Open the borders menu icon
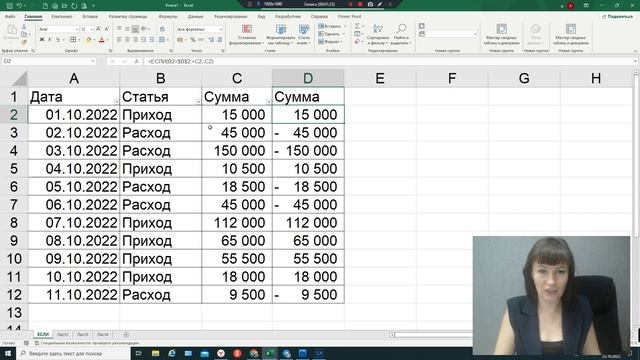 [73, 40]
